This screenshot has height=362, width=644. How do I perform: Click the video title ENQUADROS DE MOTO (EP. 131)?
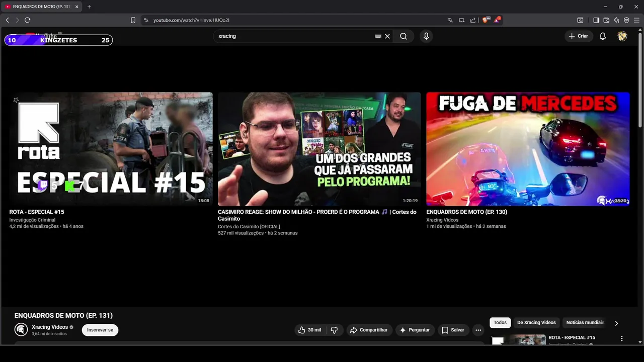(63, 316)
